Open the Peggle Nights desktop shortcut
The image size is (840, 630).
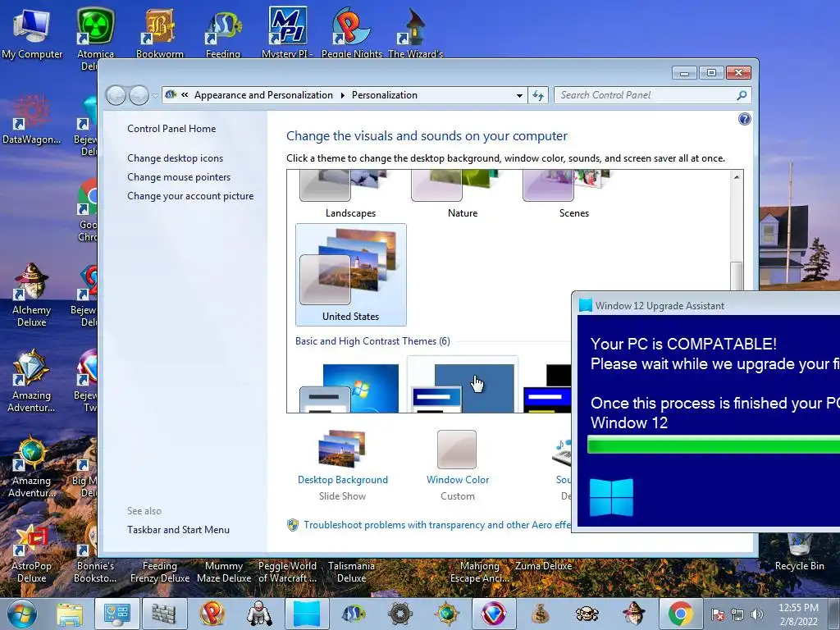click(x=351, y=32)
